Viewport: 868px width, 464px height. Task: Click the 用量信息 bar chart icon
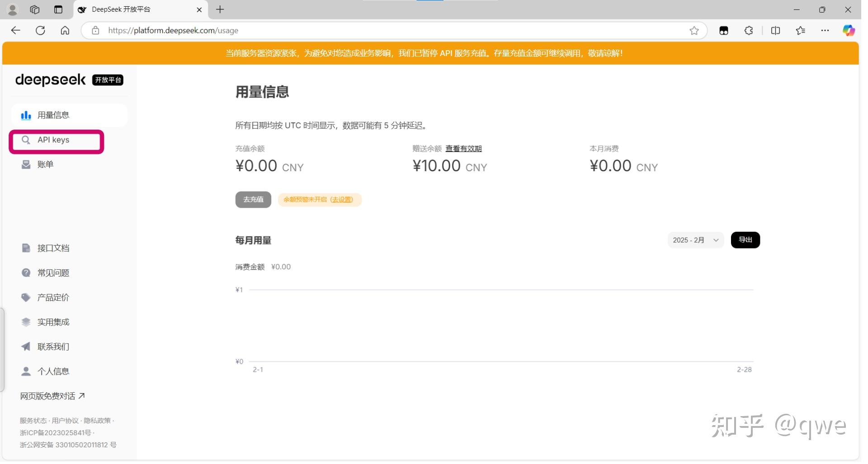(26, 116)
